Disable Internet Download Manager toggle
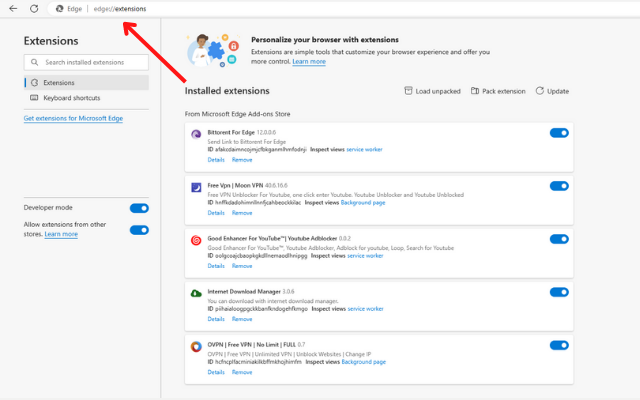The width and height of the screenshot is (640, 400). click(559, 292)
